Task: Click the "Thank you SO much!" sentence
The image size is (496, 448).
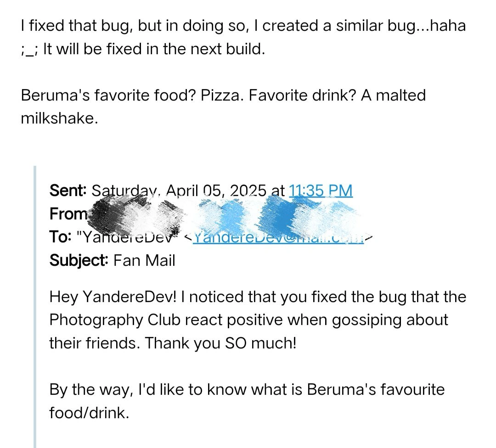Action: [x=221, y=343]
